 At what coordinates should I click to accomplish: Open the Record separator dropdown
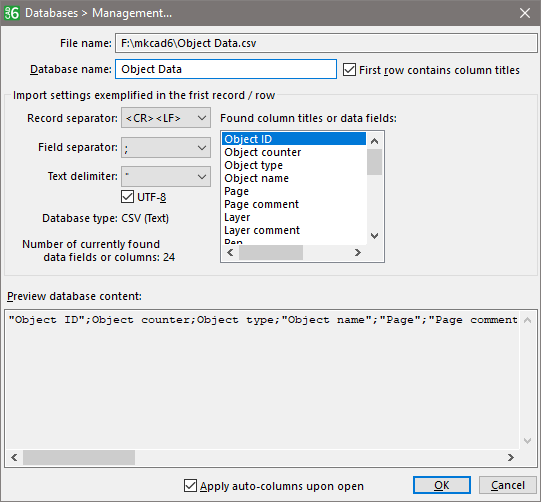point(166,118)
